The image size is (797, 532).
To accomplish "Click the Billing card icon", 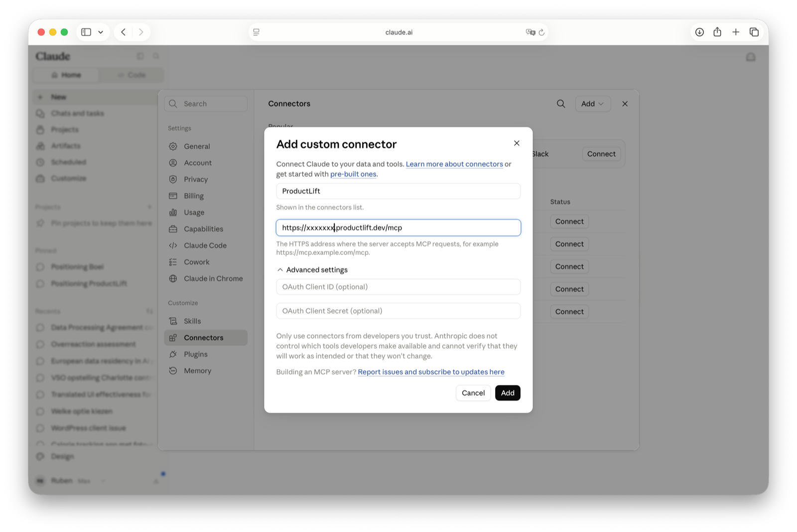I will tap(173, 196).
